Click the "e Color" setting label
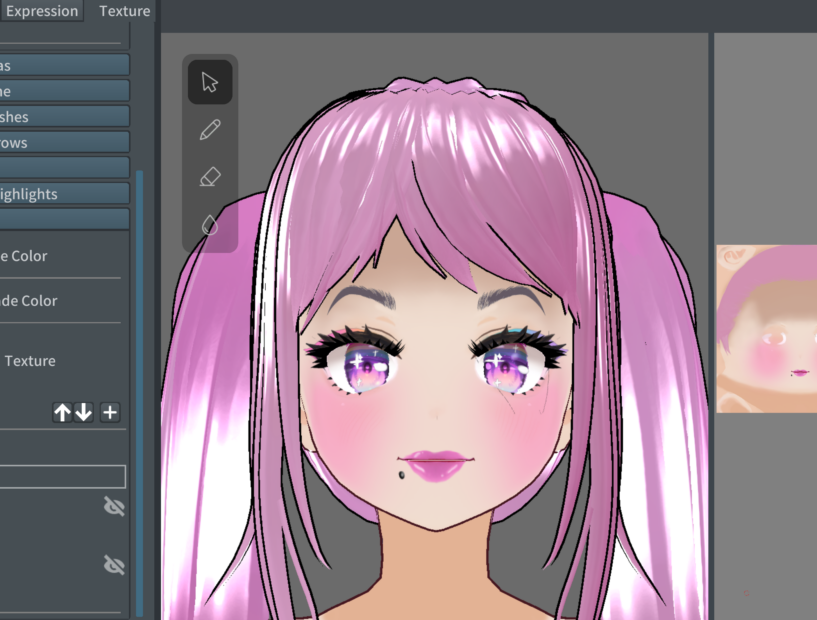Screen dimensions: 817x620 23,256
